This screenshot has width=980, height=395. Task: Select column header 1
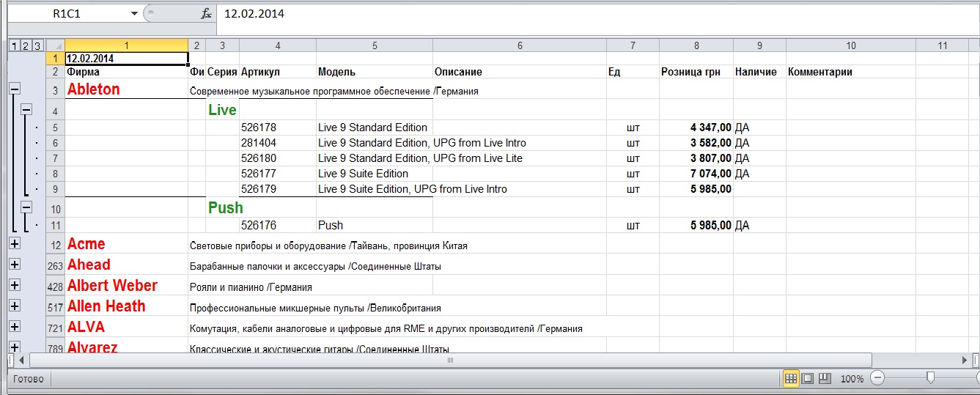pos(127,45)
